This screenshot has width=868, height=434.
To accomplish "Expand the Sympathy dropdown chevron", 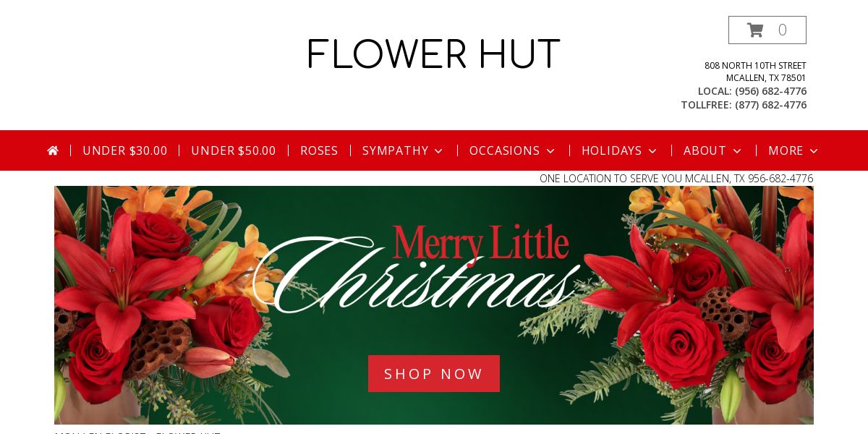I will pyautogui.click(x=438, y=151).
